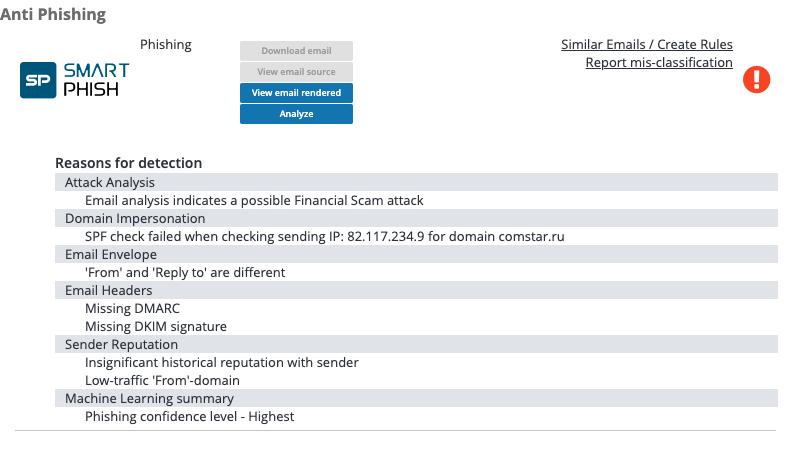This screenshot has height=449, width=796.
Task: Click the Download email button
Action: (x=296, y=51)
